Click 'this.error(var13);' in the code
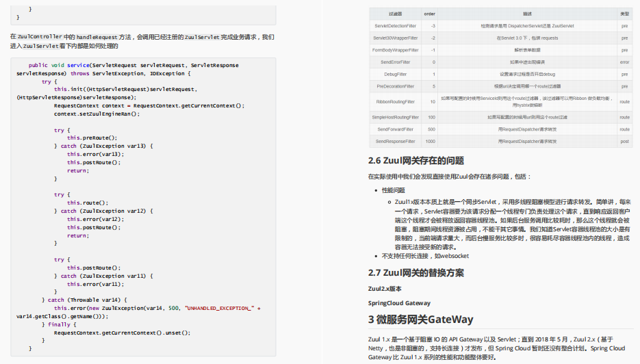The image size is (640, 364). 96,154
